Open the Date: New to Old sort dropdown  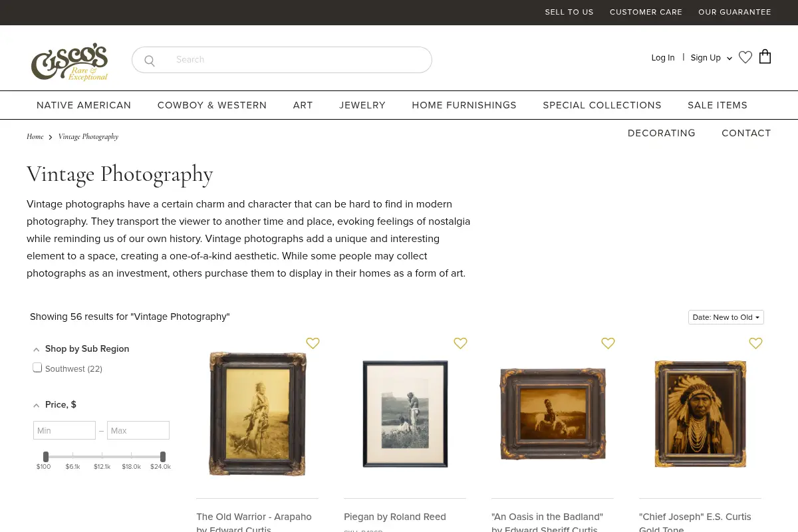[x=726, y=317]
